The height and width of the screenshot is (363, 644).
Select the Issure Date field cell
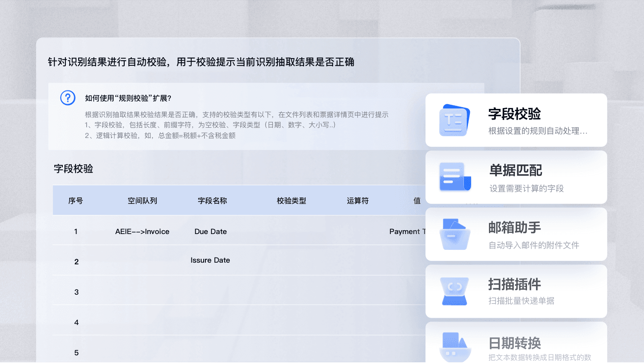click(x=210, y=260)
